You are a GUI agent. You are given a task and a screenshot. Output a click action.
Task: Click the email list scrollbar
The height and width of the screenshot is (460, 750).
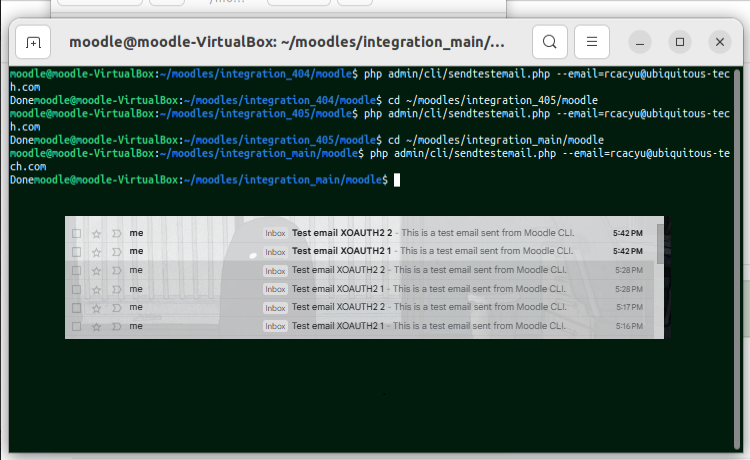coord(660,244)
